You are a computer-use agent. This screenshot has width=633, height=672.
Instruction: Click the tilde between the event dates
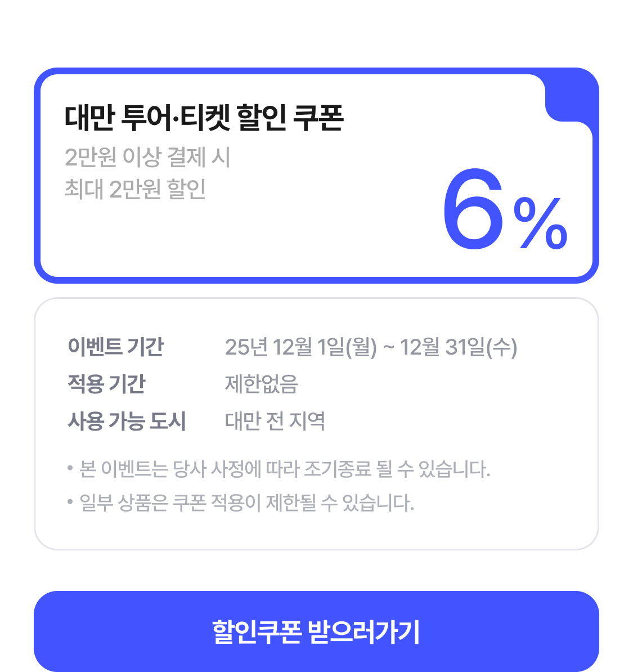coord(388,347)
